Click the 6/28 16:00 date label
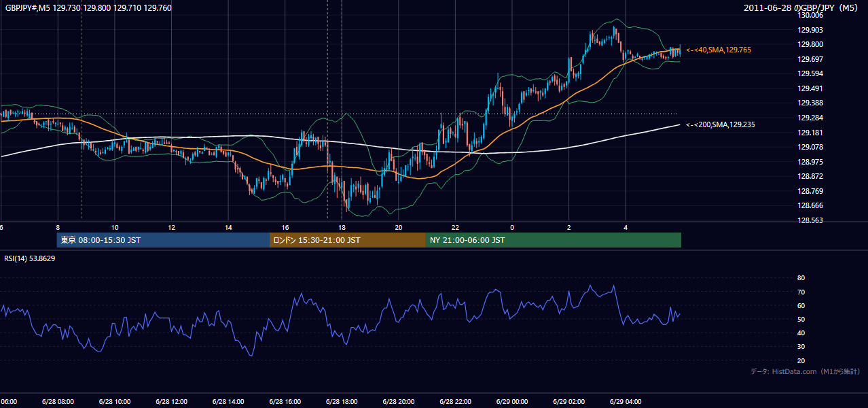This screenshot has width=868, height=408. point(285,402)
